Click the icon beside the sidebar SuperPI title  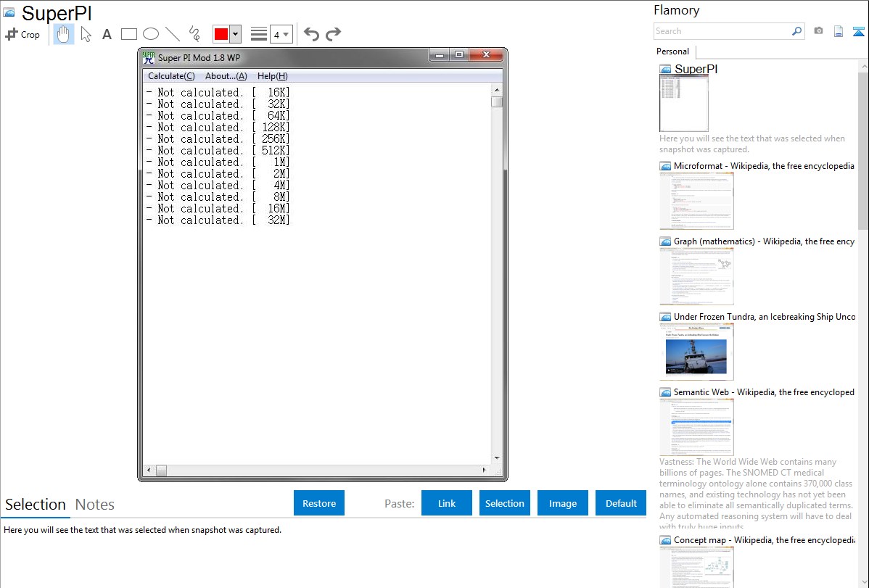[x=665, y=70]
